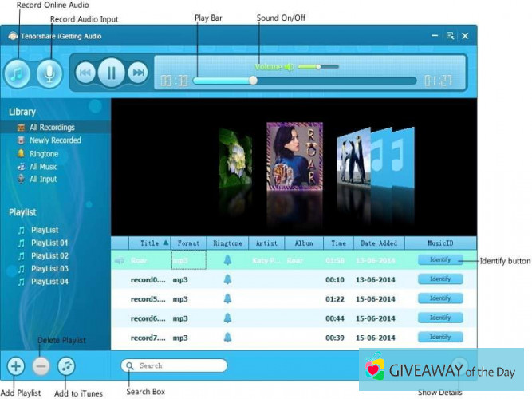532x399 pixels.
Task: Select All Recordings in the Library
Action: click(x=52, y=128)
